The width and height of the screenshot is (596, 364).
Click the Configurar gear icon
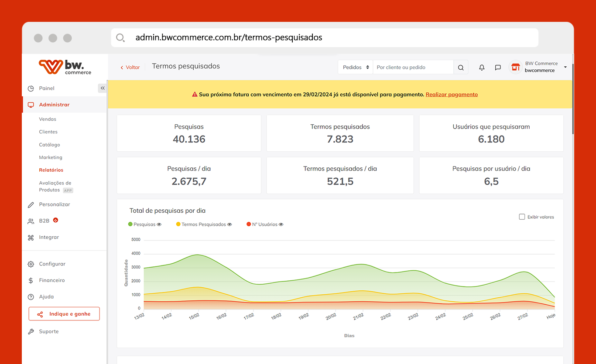tap(31, 264)
